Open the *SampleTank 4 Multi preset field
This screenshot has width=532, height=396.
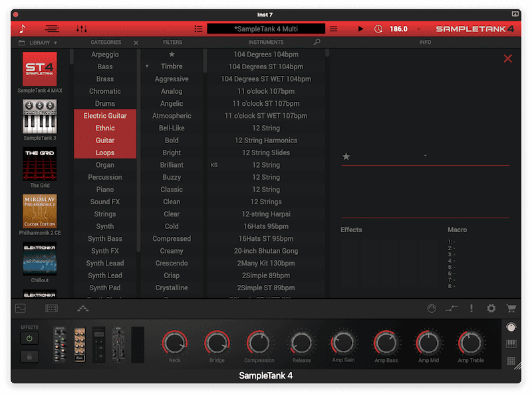(x=266, y=29)
